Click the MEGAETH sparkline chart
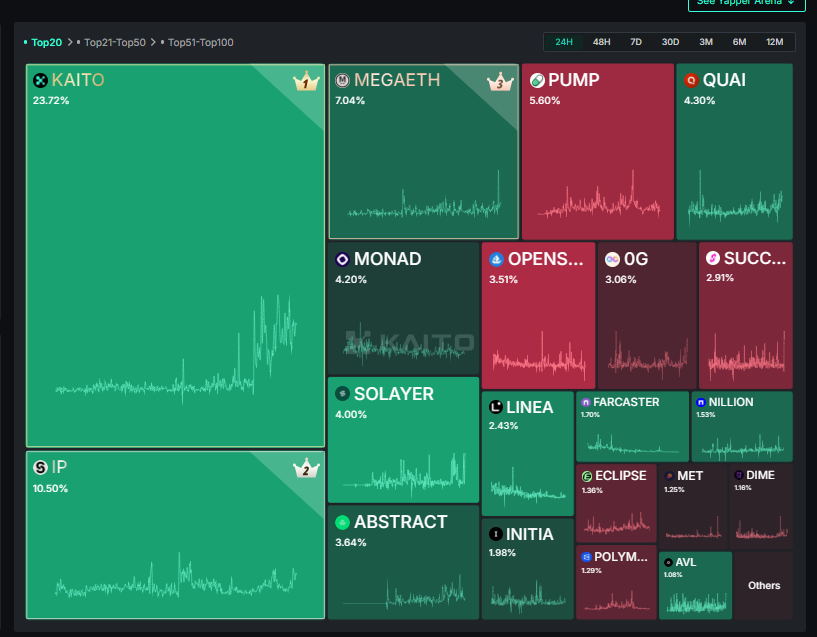Screen dimensions: 817x637 [x=425, y=195]
